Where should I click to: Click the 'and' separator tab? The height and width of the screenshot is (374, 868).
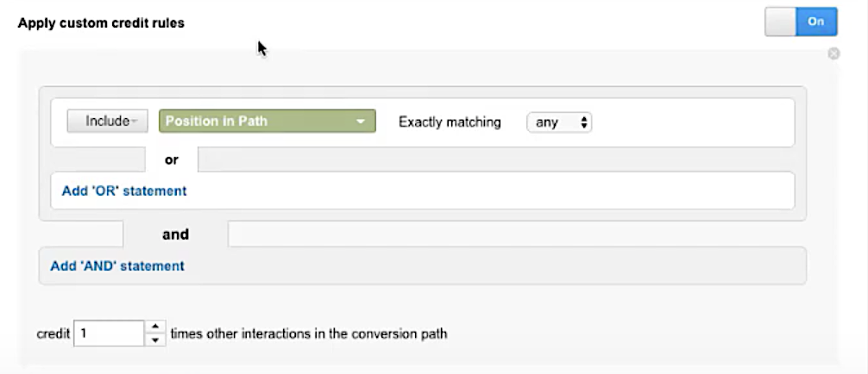point(175,234)
